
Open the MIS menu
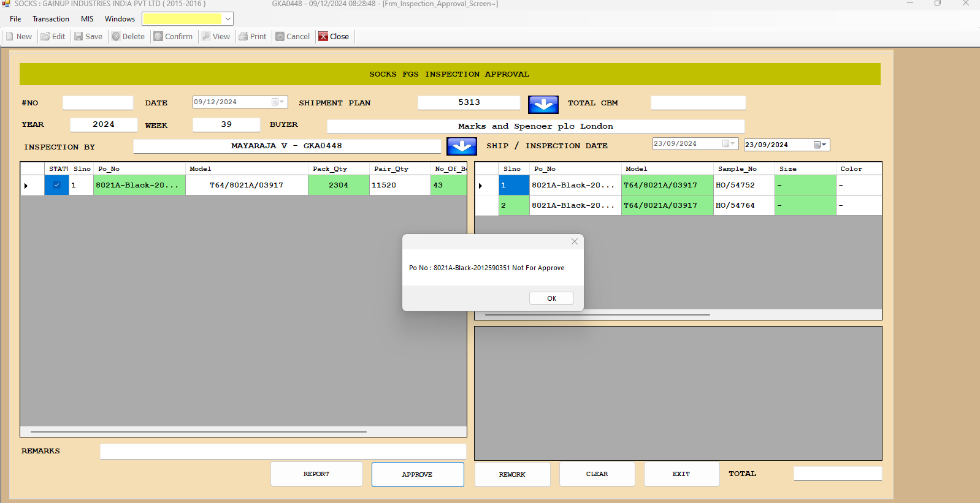click(x=87, y=19)
